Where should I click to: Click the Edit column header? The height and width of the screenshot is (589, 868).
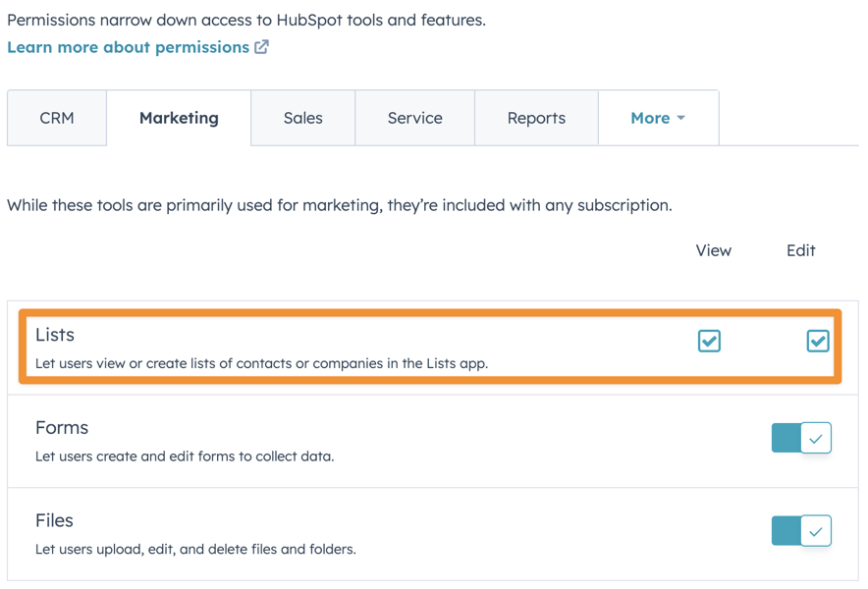point(801,250)
